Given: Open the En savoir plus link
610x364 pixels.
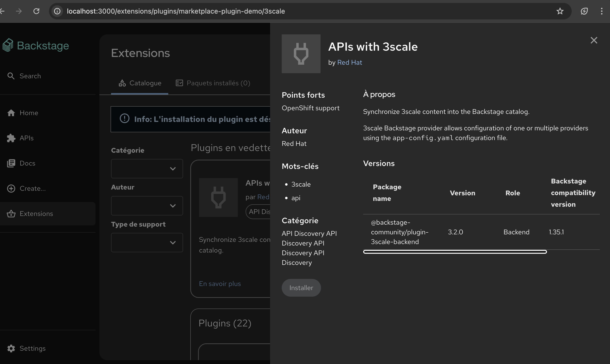Looking at the screenshot, I should pos(220,284).
